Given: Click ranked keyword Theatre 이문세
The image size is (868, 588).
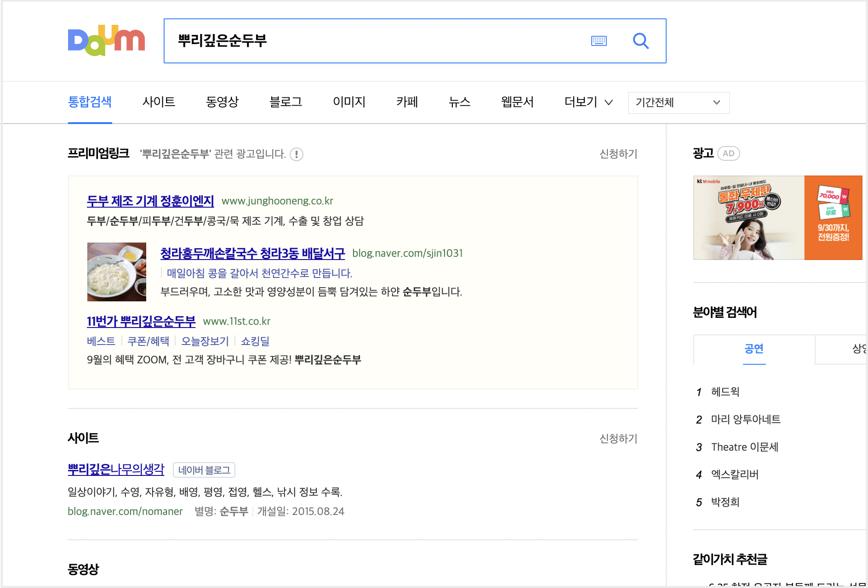Looking at the screenshot, I should (745, 447).
